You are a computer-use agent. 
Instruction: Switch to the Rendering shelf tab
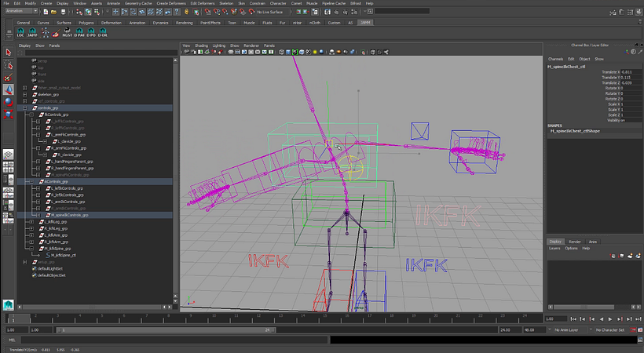point(185,23)
